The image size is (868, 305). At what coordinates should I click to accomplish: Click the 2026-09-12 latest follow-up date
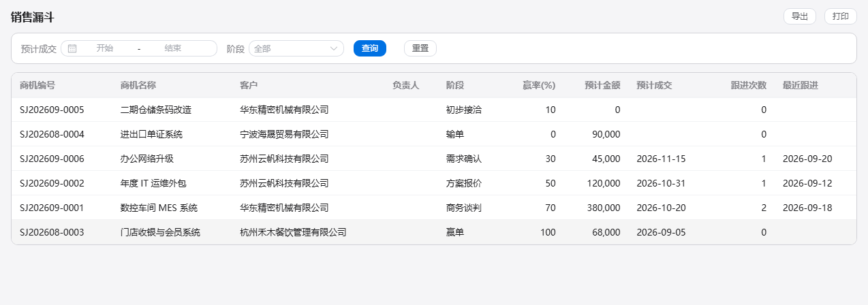click(x=807, y=183)
